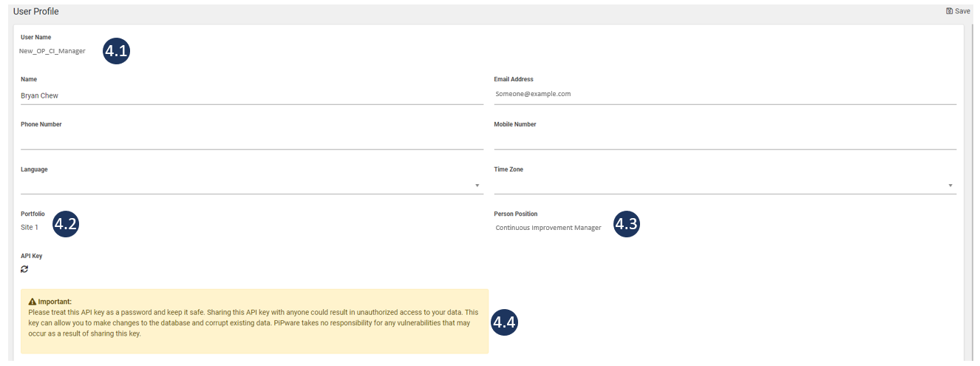Image resolution: width=980 pixels, height=366 pixels.
Task: Select the Site 1 portfolio value
Action: (x=30, y=227)
